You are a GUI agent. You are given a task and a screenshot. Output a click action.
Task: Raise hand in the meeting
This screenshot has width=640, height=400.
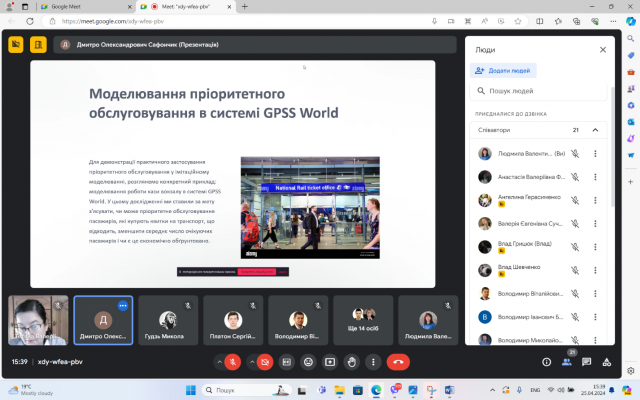click(352, 361)
